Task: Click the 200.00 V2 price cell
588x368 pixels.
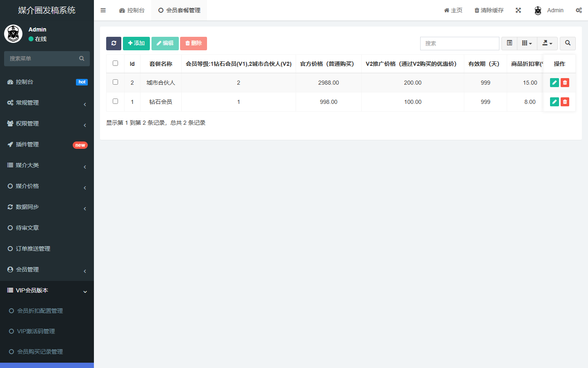Action: click(x=413, y=83)
